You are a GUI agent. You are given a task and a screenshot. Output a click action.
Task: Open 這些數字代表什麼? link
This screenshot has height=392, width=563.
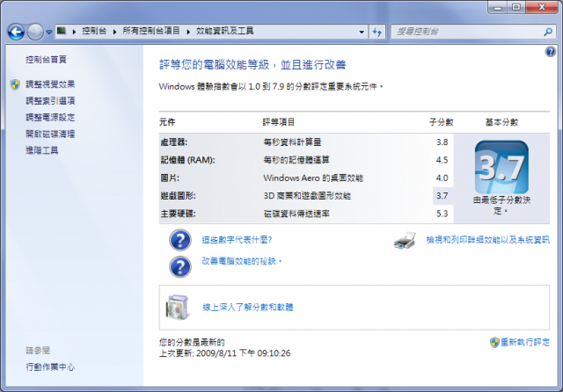(237, 240)
